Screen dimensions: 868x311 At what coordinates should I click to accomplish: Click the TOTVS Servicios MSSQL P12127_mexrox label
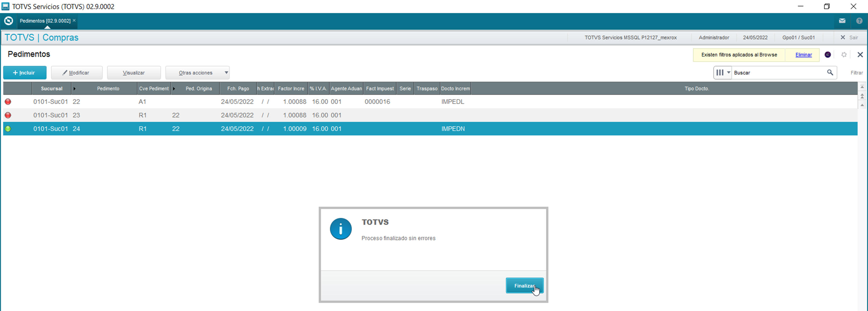630,37
